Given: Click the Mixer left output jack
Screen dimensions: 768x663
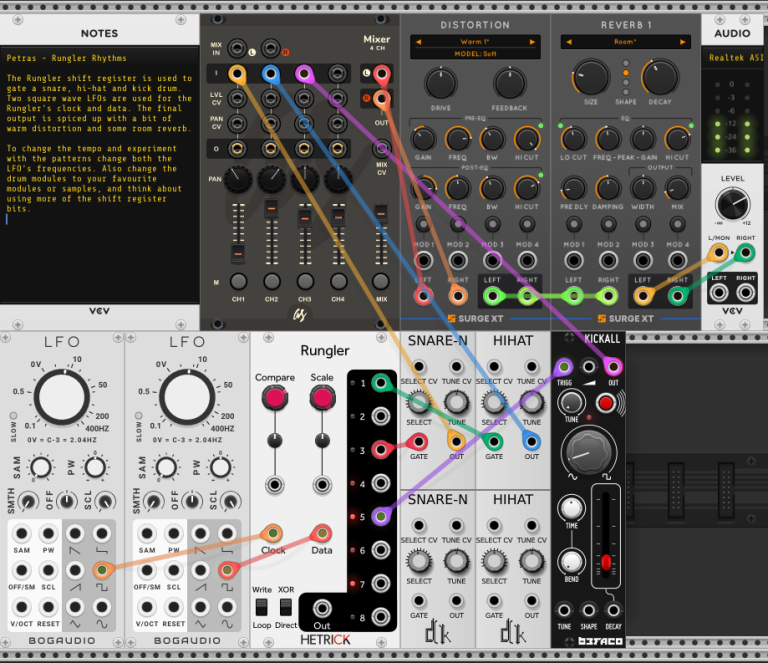Looking at the screenshot, I should click(381, 74).
